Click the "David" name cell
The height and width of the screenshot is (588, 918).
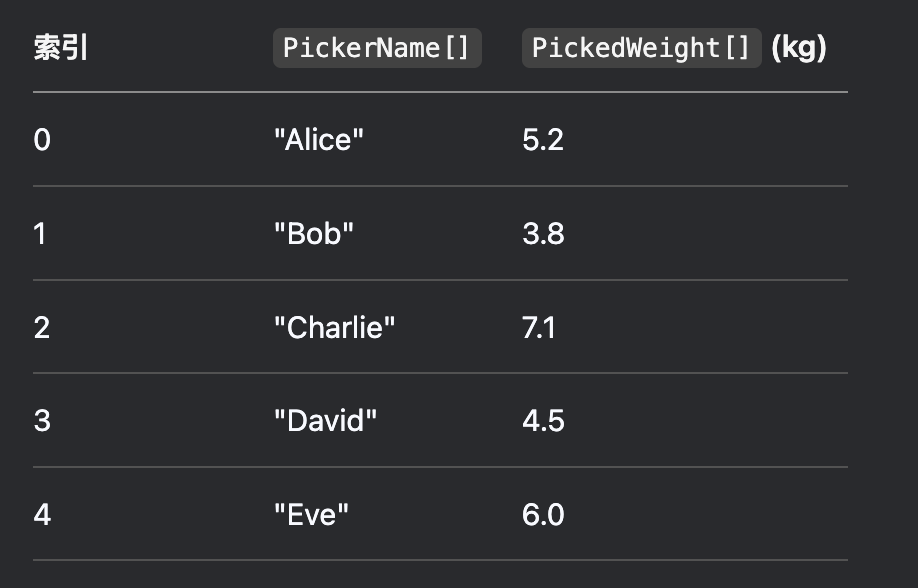326,421
